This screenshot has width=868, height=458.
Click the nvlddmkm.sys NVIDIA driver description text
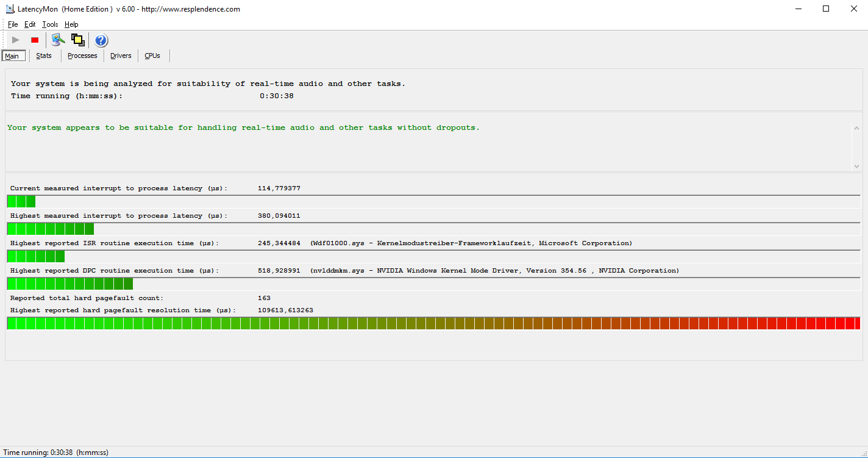click(494, 271)
